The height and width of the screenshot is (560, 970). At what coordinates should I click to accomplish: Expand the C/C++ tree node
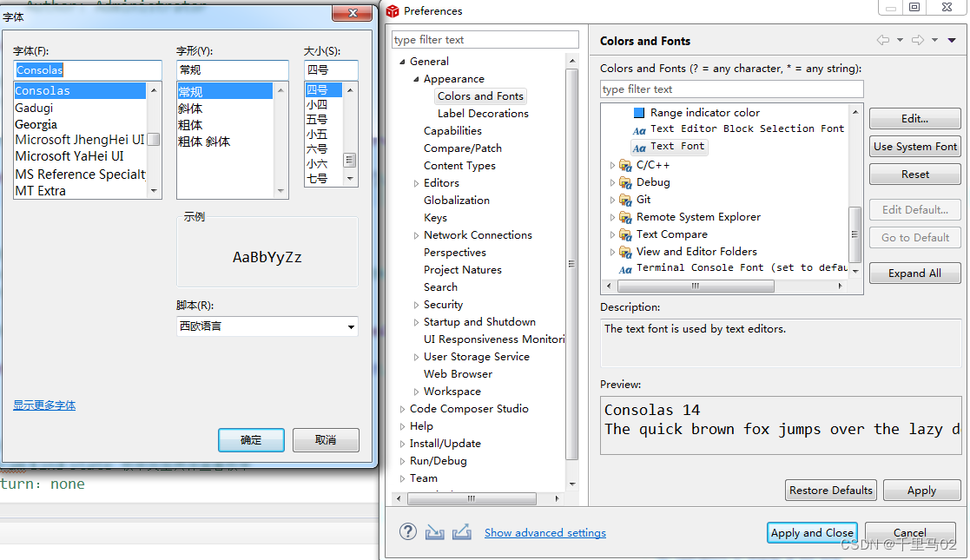click(x=612, y=164)
